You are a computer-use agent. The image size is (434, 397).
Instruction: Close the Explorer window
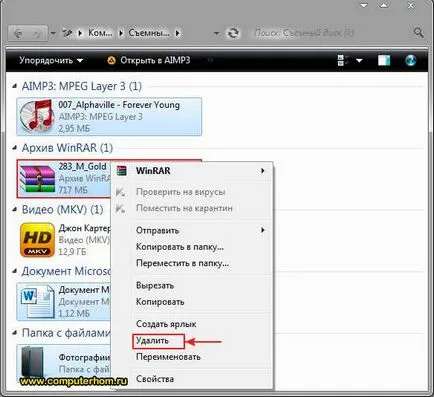(x=411, y=6)
